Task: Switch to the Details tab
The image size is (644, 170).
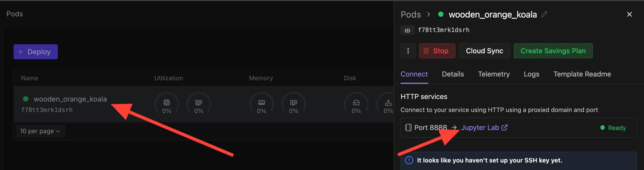Action: pos(453,74)
